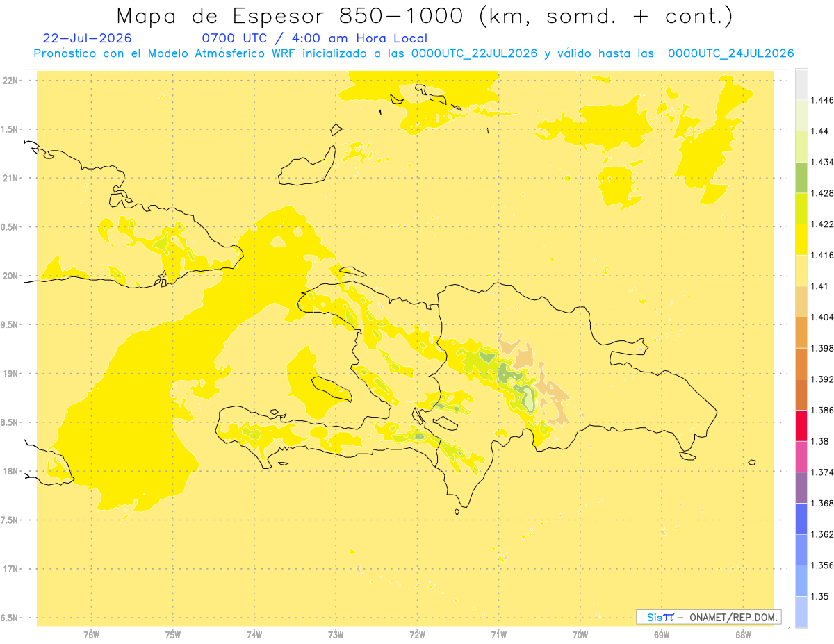Click the "1.368" colorbar value
Image resolution: width=834 pixels, height=644 pixels.
coord(822,503)
